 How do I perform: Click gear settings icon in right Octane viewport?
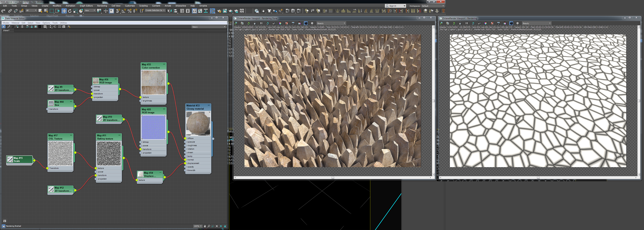click(x=518, y=23)
